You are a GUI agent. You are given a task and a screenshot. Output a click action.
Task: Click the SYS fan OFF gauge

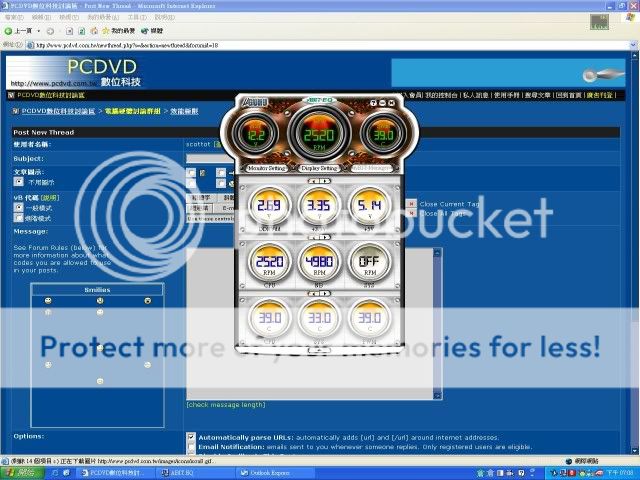coord(369,263)
